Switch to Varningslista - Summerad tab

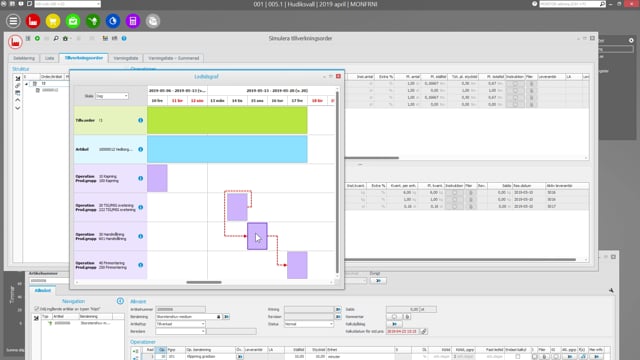tap(173, 58)
